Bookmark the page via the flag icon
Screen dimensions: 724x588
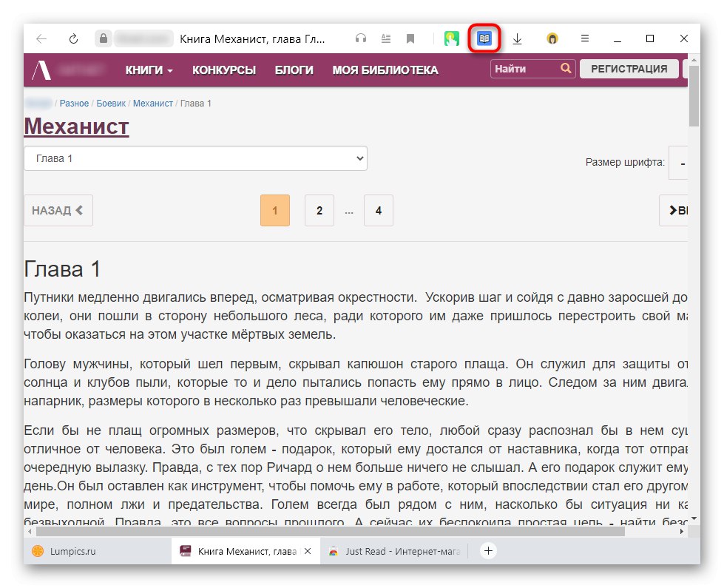click(410, 38)
